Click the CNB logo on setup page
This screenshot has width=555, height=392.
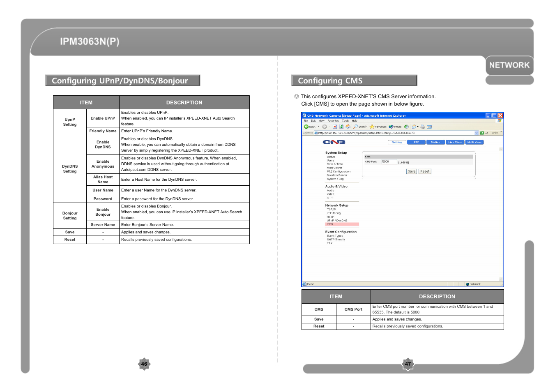tap(334, 142)
